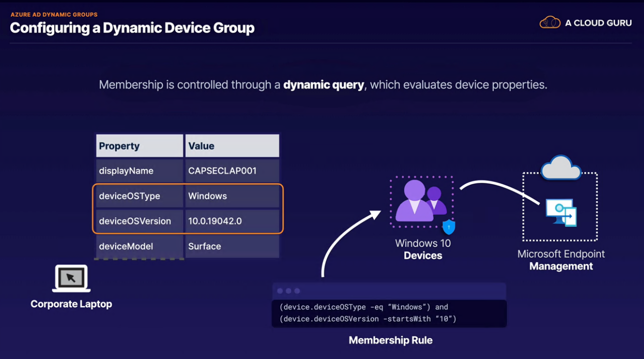Click the Microsoft Endpoint Management monitor icon

(x=561, y=213)
